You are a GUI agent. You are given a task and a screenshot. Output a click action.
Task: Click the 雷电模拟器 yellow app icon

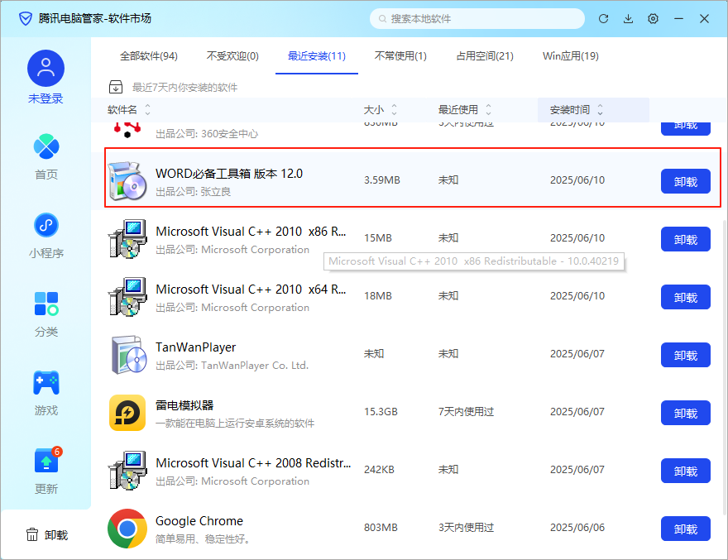(127, 413)
